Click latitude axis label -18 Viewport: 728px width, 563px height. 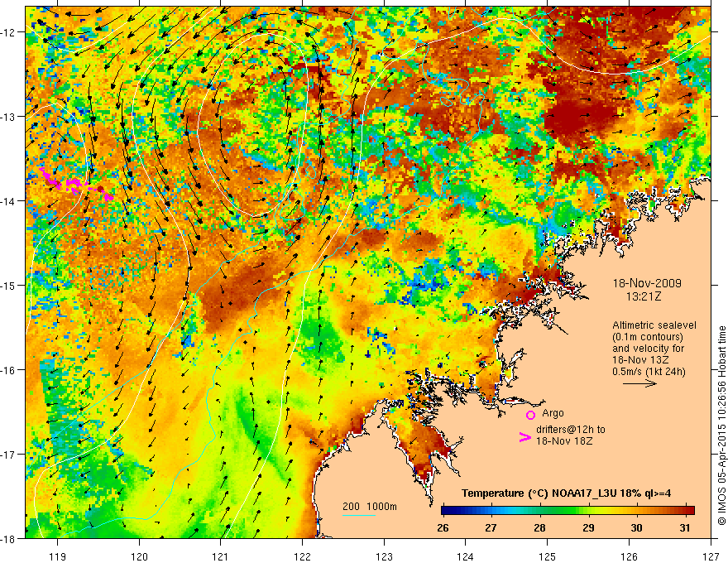point(9,539)
